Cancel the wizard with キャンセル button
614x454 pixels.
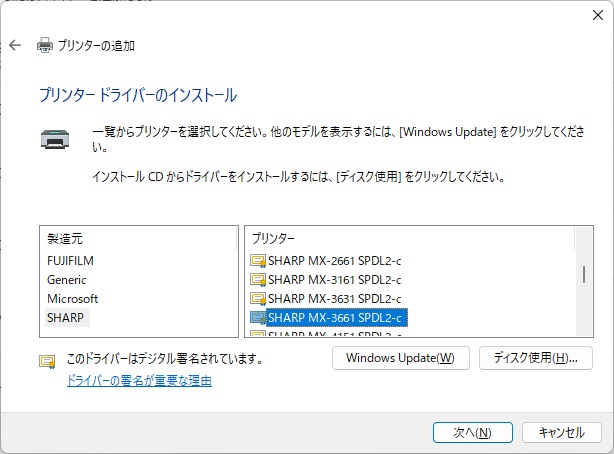point(561,432)
